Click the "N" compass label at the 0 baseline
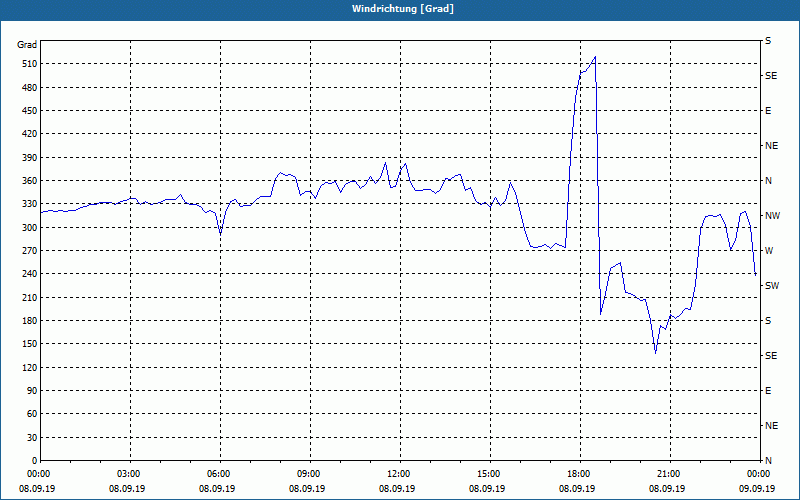This screenshot has width=800, height=500. [768, 461]
